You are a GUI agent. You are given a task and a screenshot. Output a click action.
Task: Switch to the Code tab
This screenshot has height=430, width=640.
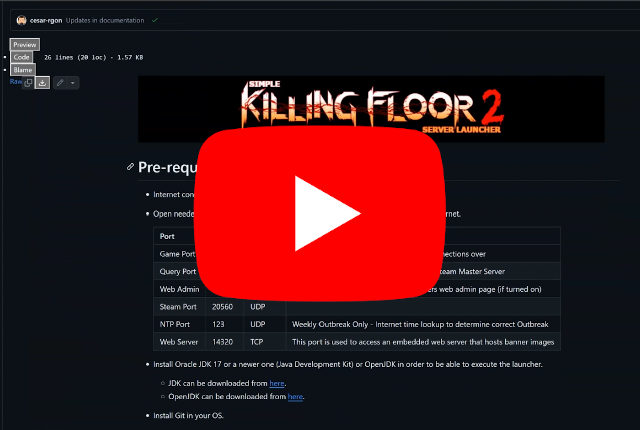(21, 57)
